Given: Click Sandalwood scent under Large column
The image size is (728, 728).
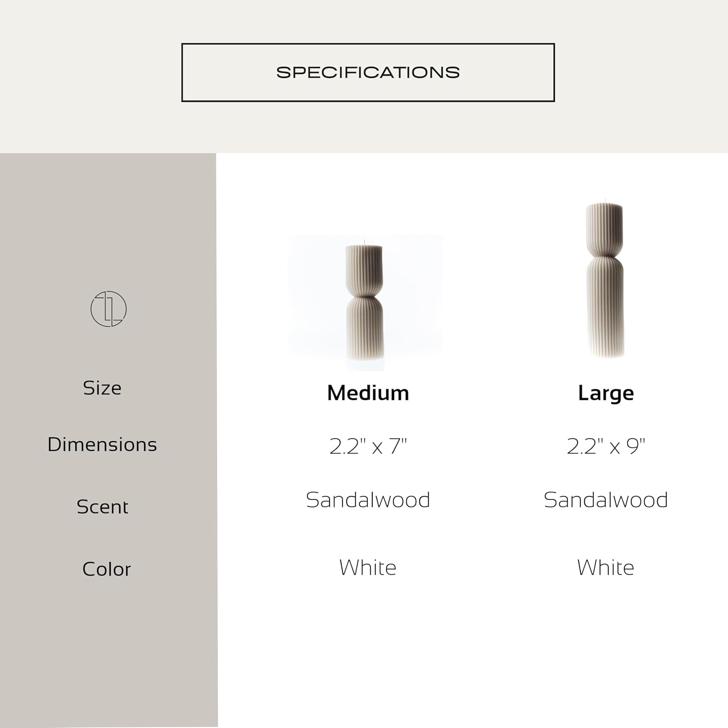Looking at the screenshot, I should coord(606,500).
